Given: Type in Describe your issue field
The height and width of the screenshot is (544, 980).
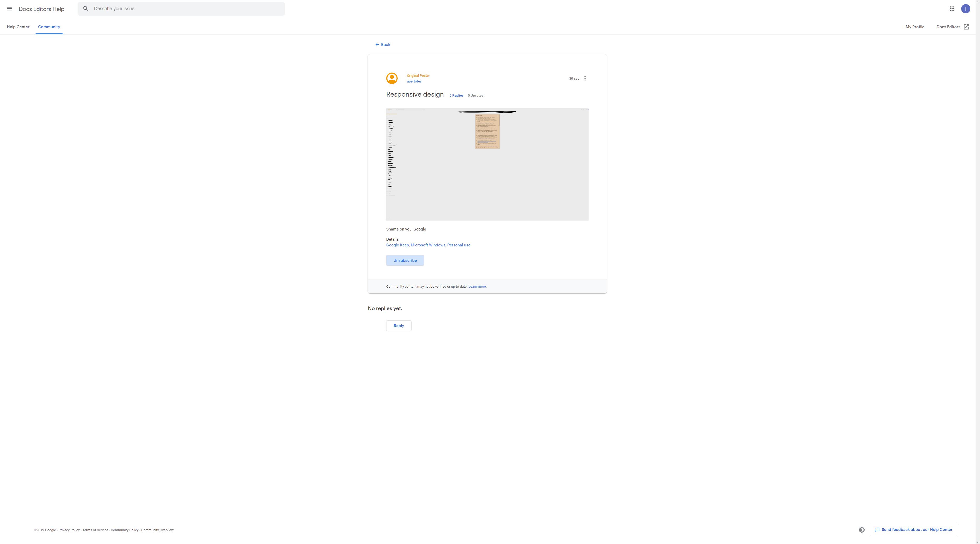Looking at the screenshot, I should (186, 9).
